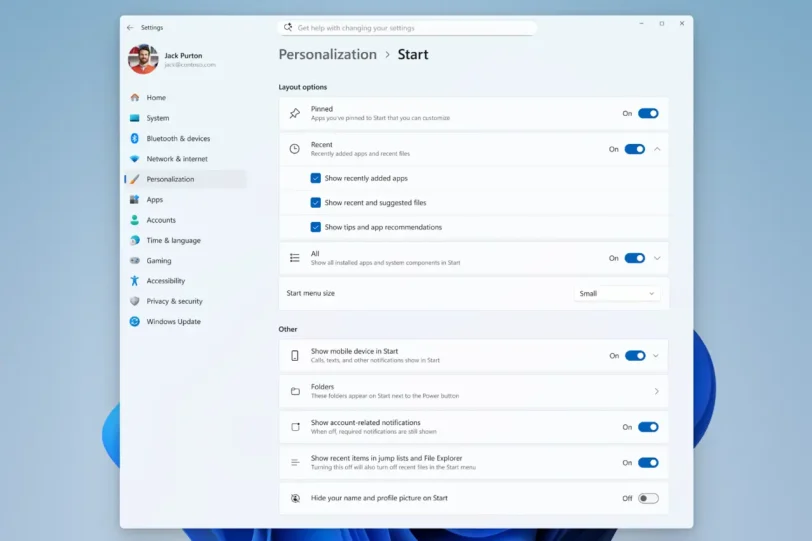Open the Start menu size dropdown

click(616, 294)
